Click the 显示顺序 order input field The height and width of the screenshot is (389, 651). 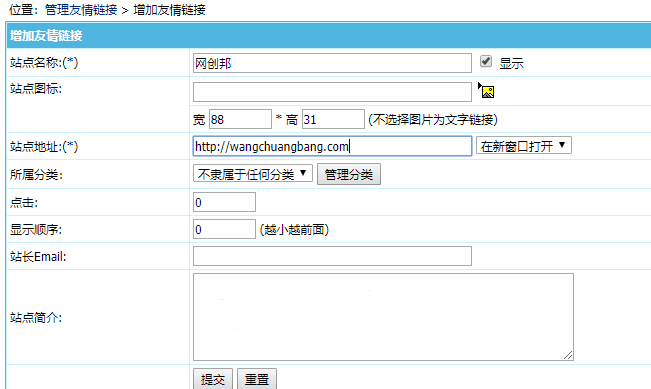[224, 229]
